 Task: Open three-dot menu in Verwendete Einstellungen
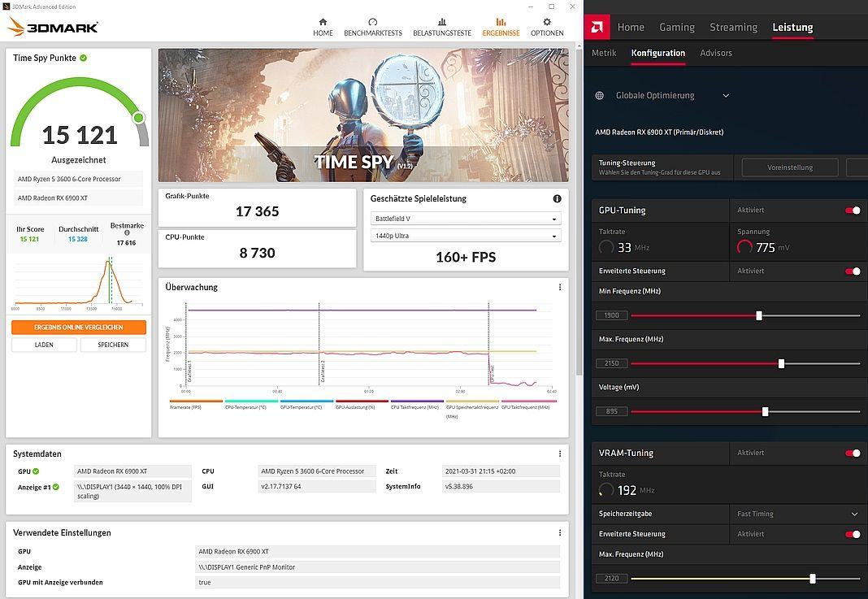coord(560,532)
